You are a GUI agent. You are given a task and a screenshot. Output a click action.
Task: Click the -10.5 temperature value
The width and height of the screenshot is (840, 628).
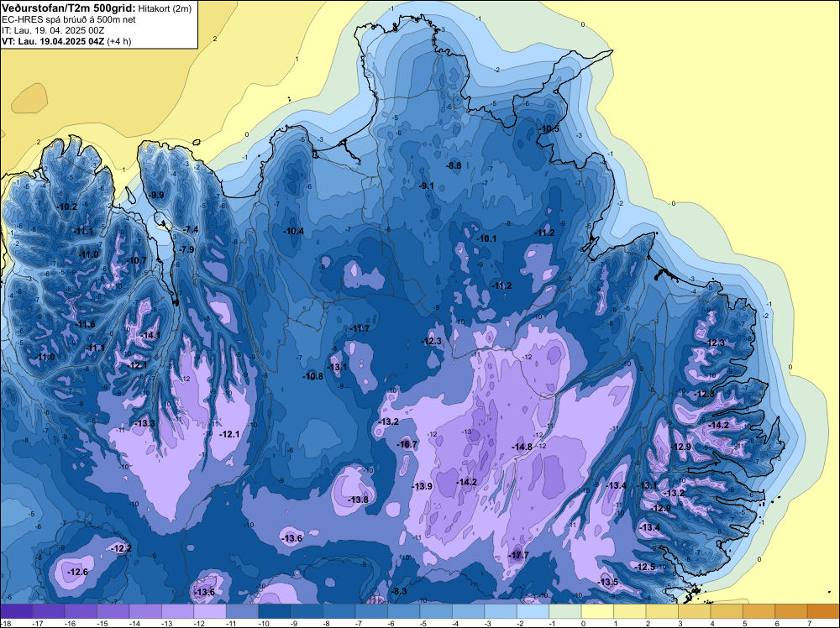549,129
